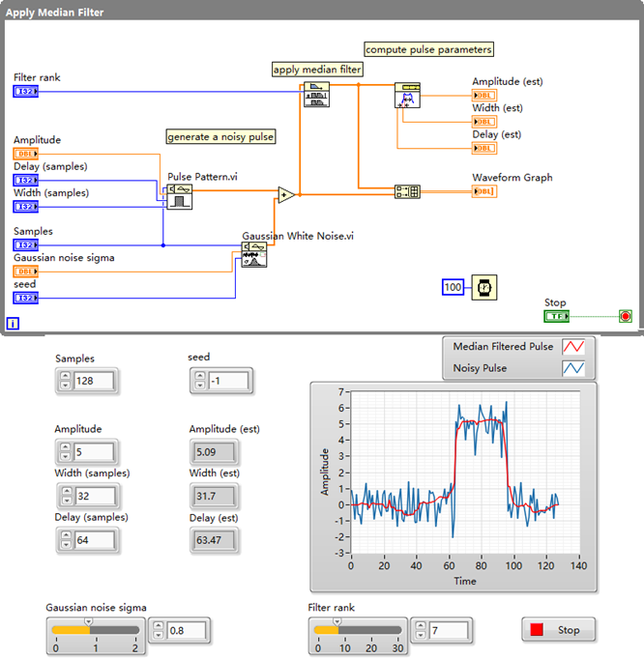Image resolution: width=644 pixels, height=659 pixels.
Task: Click the Build Array node near Waveform Graph
Action: coord(407,191)
